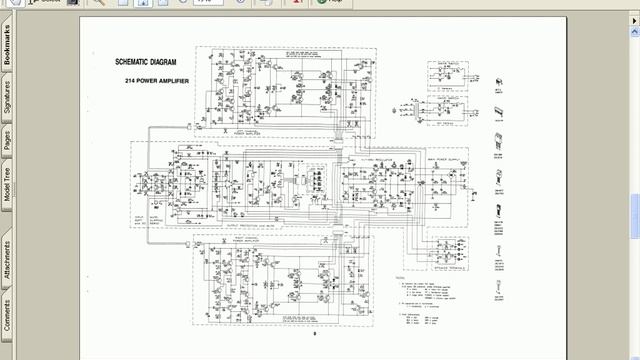Click the zoom percentage field
This screenshot has height=360, width=640.
208,2
